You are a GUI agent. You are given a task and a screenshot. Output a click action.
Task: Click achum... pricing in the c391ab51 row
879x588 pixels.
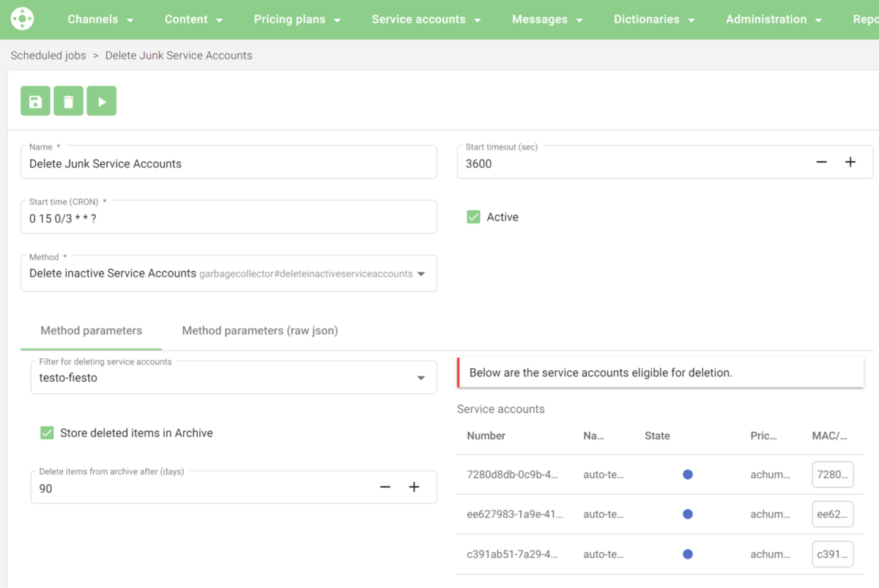click(x=771, y=554)
